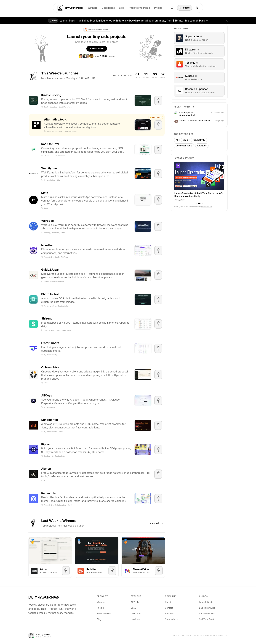Upvote Guide2Japan
Image resolution: width=256 pixels, height=644 pixels.
click(158, 275)
